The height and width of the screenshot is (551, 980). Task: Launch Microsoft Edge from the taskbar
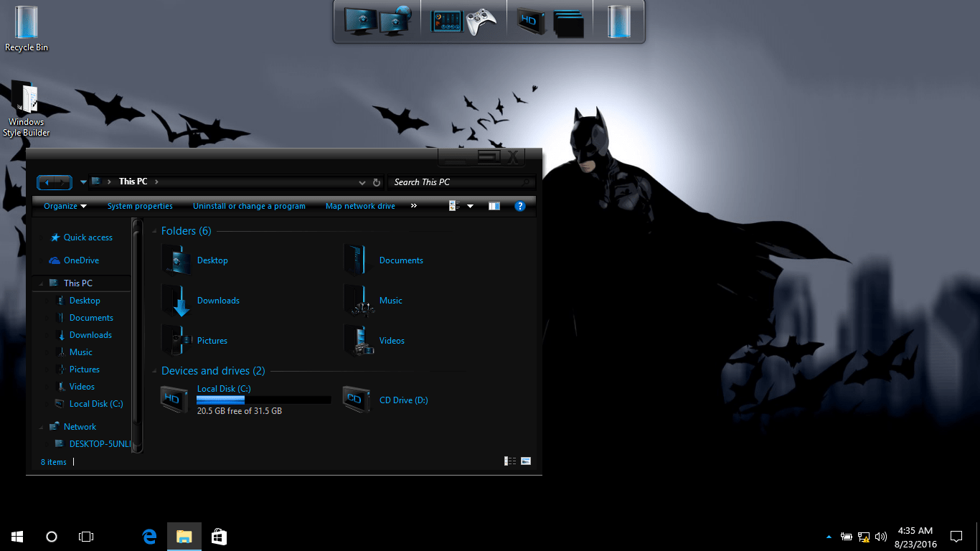pos(149,536)
